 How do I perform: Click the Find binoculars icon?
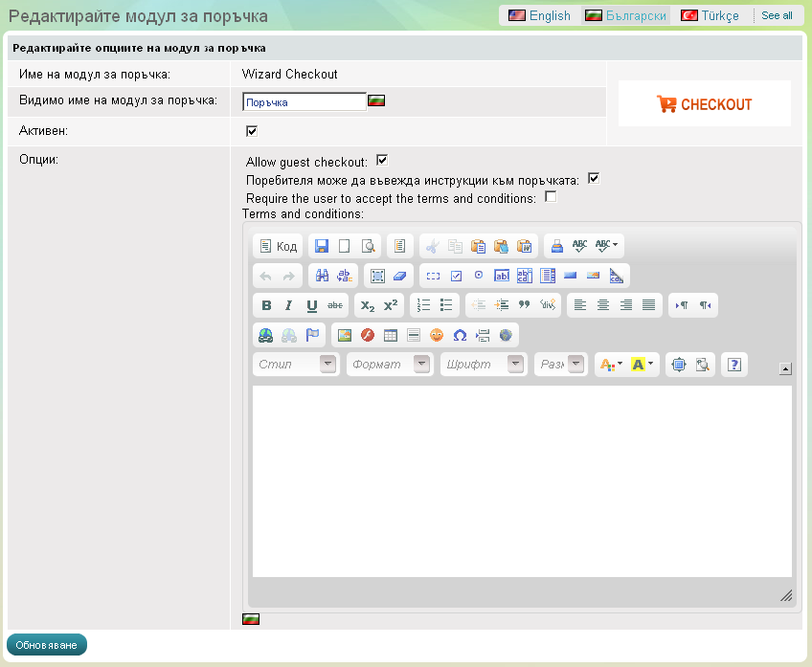coord(322,276)
